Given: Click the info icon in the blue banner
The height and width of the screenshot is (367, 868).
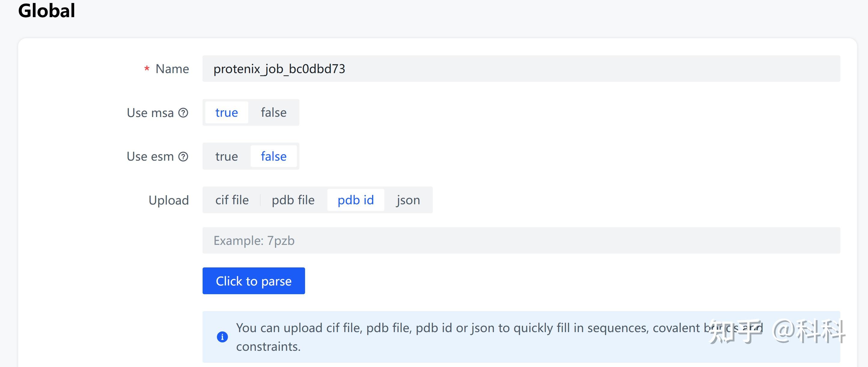Looking at the screenshot, I should pos(222,336).
